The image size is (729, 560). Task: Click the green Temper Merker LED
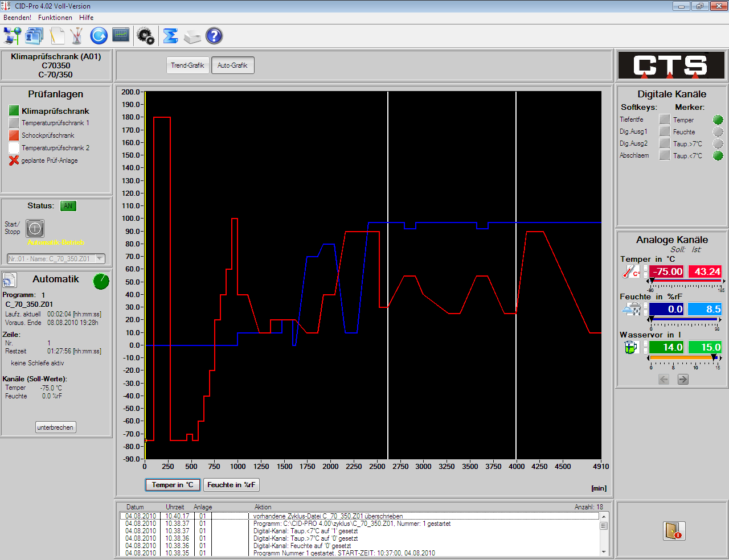tap(718, 120)
